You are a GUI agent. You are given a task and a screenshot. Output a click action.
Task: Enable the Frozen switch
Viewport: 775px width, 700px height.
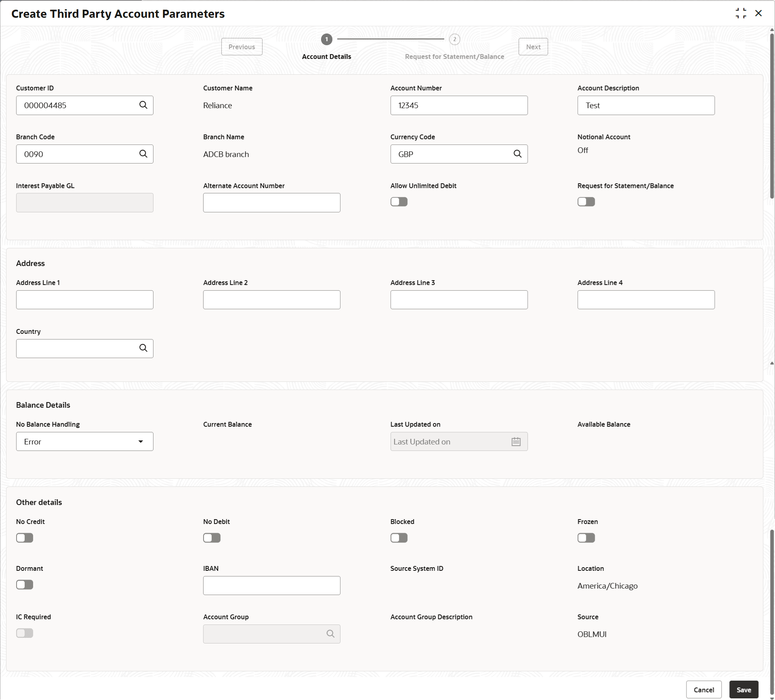pos(586,538)
